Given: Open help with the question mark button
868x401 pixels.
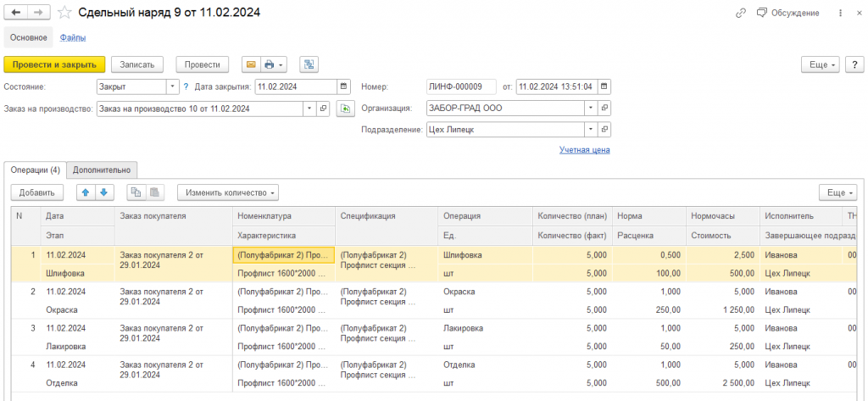Looking at the screenshot, I should click(x=854, y=64).
